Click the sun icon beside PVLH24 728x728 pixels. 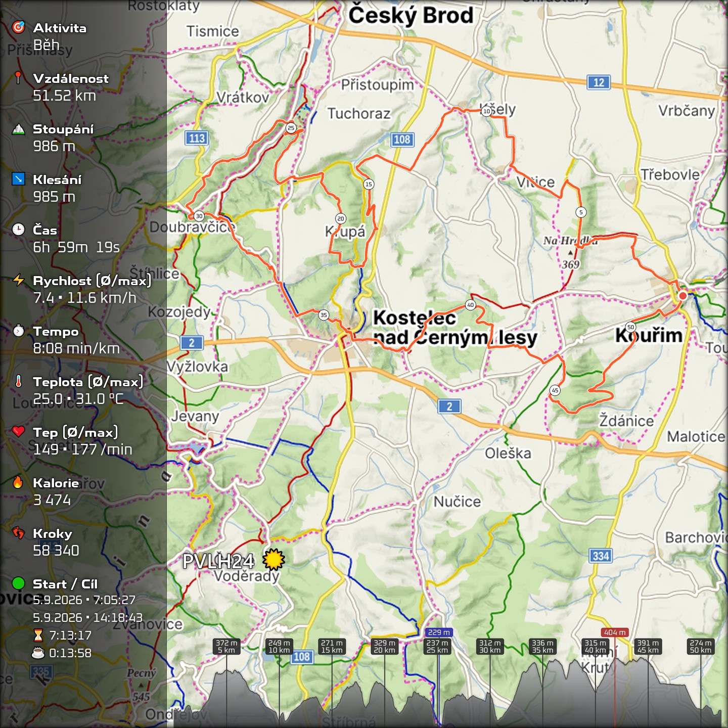tap(274, 560)
